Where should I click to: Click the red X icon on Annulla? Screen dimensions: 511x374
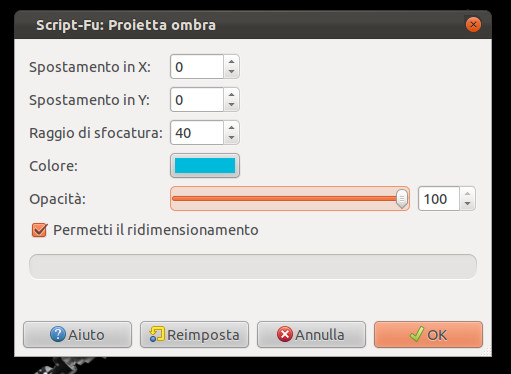285,334
